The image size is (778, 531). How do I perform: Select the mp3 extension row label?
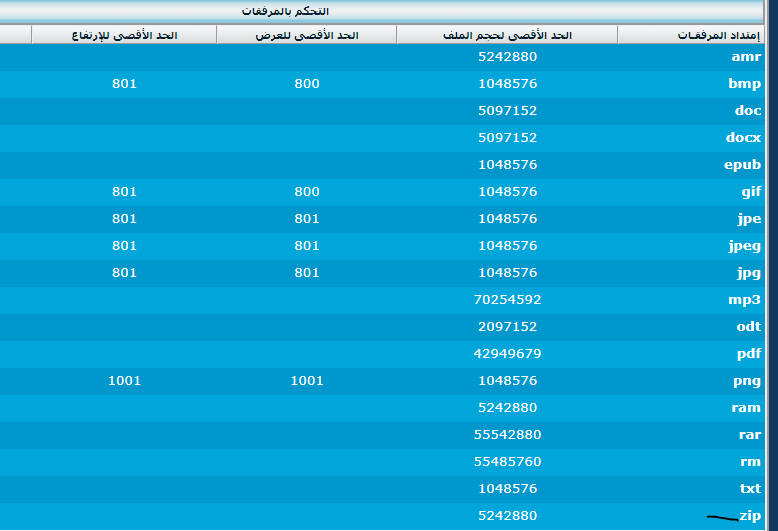point(746,300)
